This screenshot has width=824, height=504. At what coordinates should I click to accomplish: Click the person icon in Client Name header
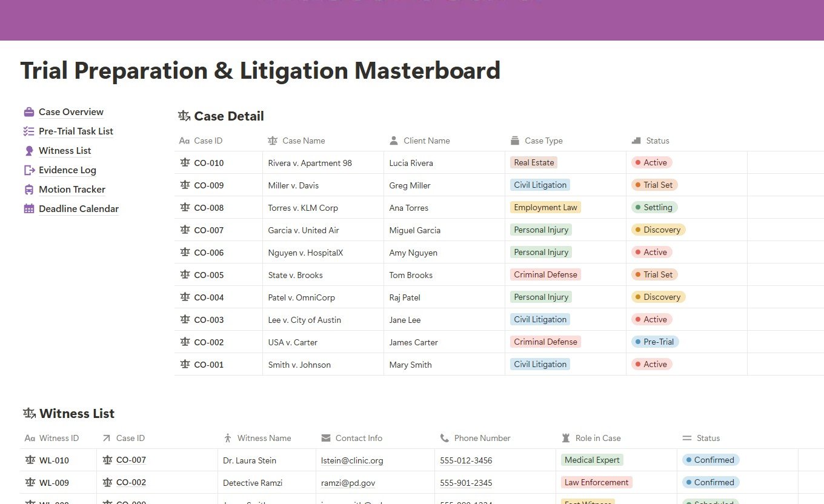point(394,141)
